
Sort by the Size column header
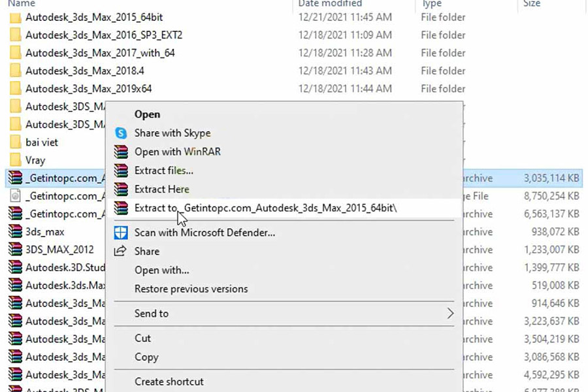click(x=532, y=3)
